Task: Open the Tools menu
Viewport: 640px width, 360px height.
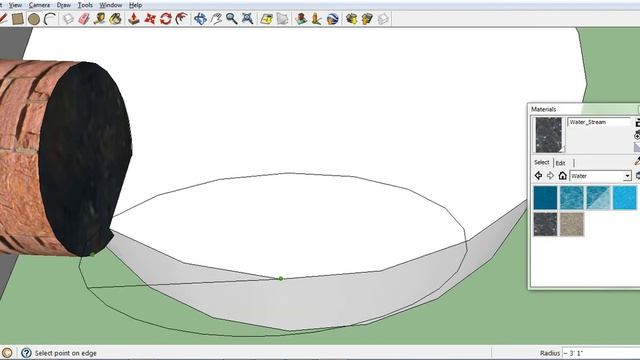Action: (85, 5)
